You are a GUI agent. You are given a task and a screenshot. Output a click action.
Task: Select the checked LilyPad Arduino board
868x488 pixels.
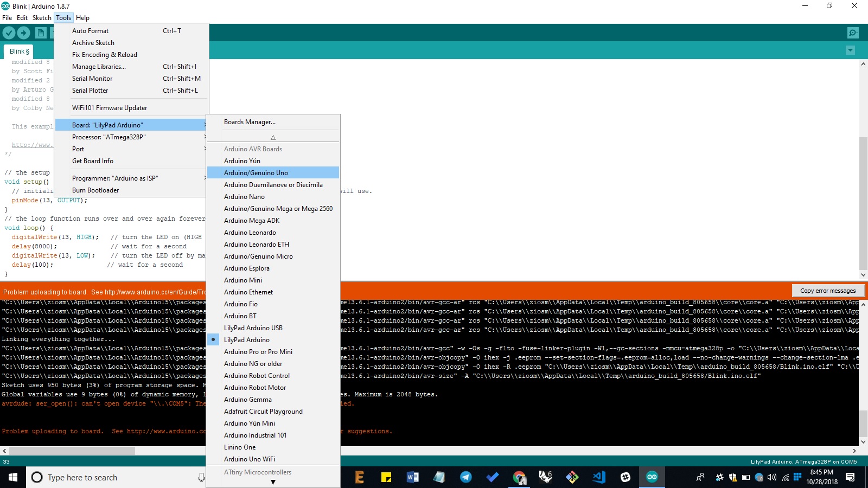coord(273,340)
